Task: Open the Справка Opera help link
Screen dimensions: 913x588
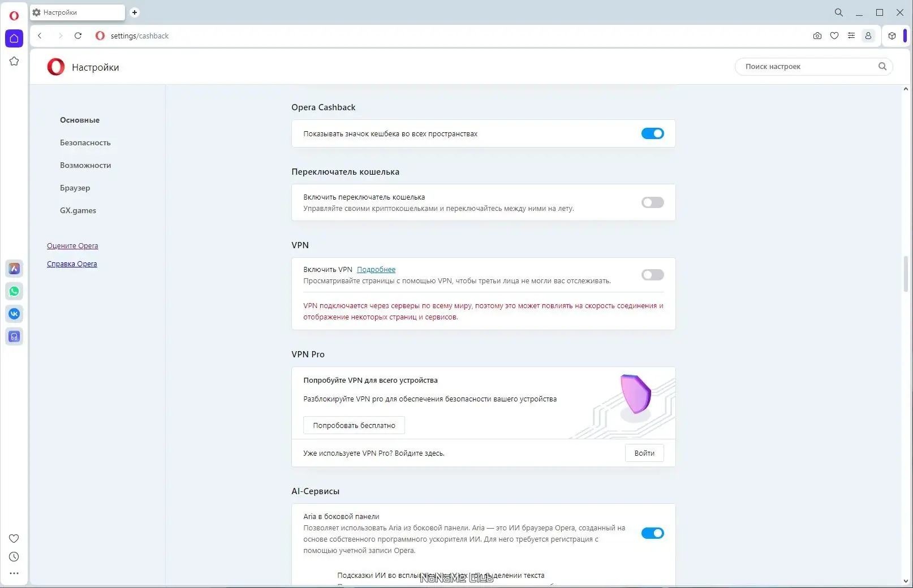Action: click(72, 264)
